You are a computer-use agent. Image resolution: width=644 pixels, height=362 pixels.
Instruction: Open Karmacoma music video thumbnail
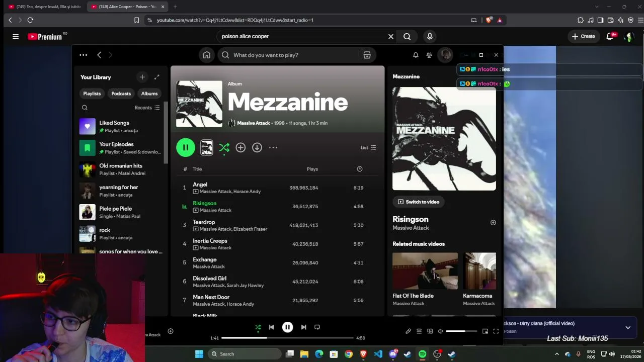(479, 271)
